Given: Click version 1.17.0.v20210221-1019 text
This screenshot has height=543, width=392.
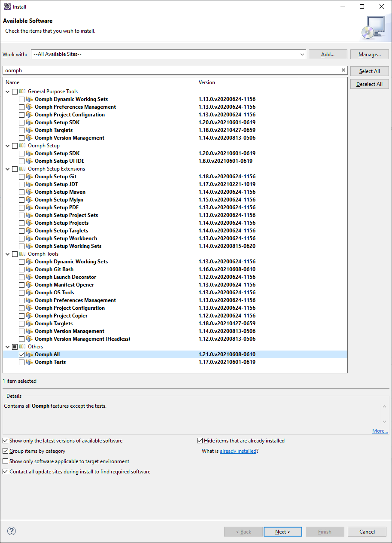Looking at the screenshot, I should 227,184.
